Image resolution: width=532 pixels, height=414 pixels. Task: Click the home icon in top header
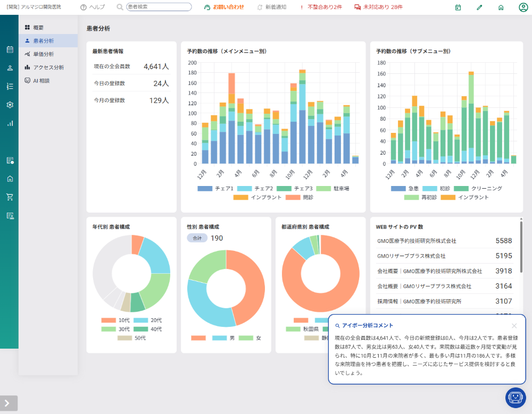501,7
